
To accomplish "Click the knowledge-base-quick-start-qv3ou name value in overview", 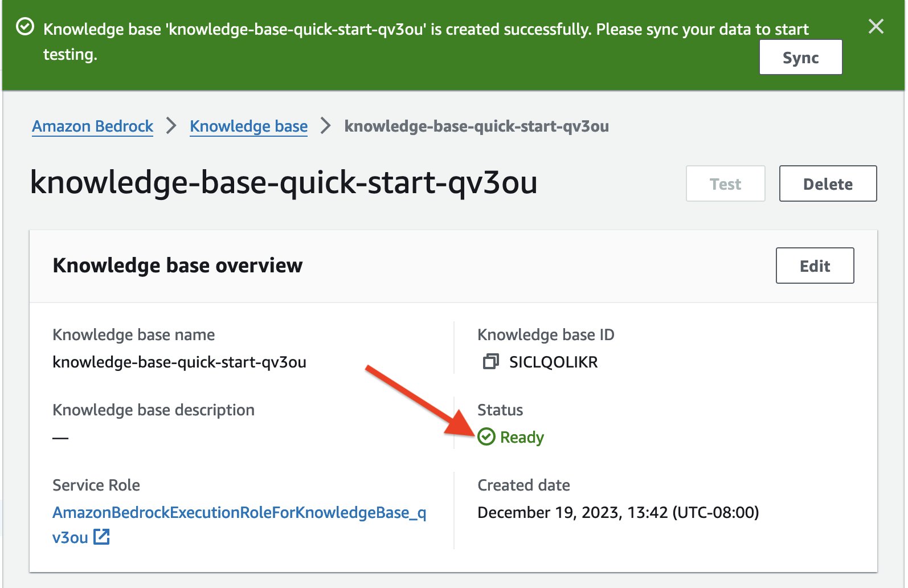I will (179, 362).
